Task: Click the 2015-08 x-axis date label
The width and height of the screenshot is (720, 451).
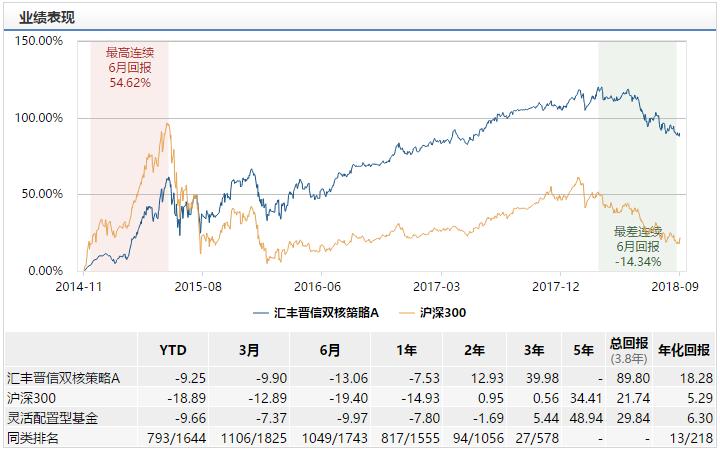Action: [x=198, y=287]
